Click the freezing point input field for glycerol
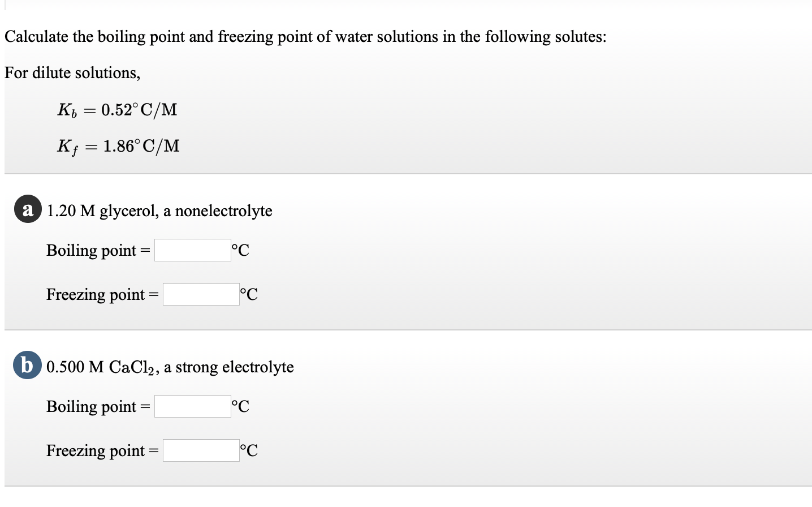Image resolution: width=812 pixels, height=507 pixels. [x=201, y=293]
